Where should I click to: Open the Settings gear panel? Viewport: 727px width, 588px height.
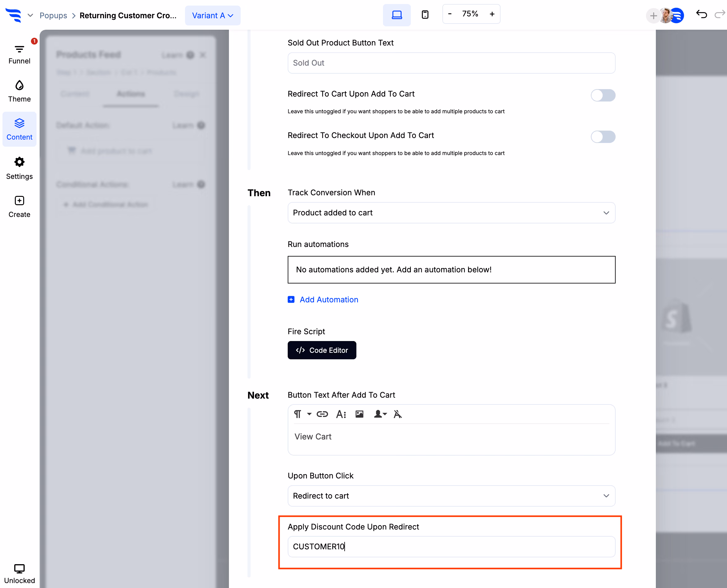click(19, 168)
